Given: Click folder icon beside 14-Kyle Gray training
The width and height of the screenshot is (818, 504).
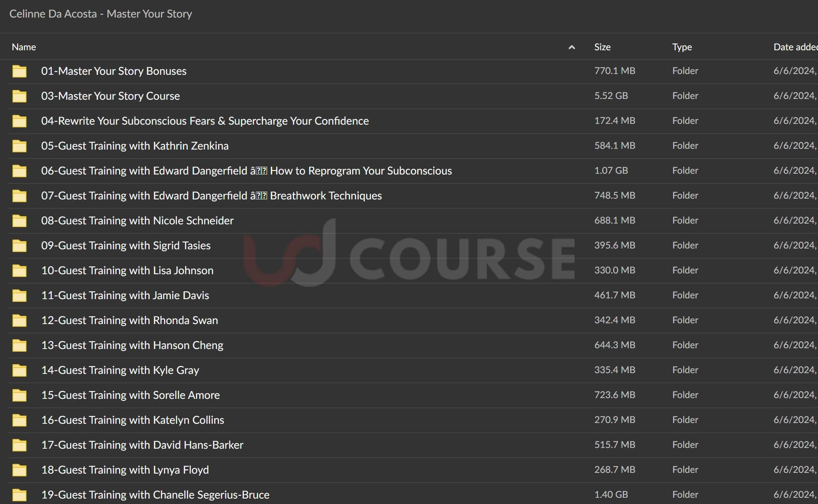Looking at the screenshot, I should coord(19,370).
